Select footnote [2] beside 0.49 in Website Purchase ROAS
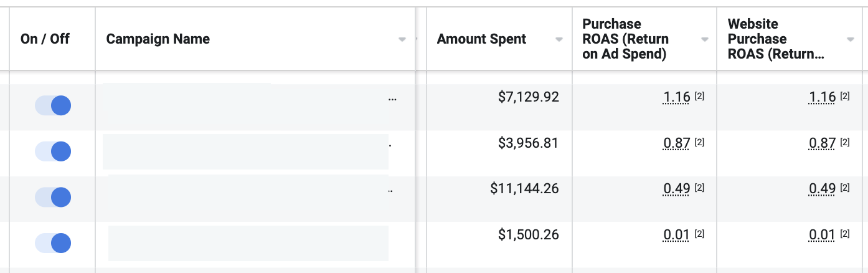The height and width of the screenshot is (273, 868). click(x=845, y=188)
